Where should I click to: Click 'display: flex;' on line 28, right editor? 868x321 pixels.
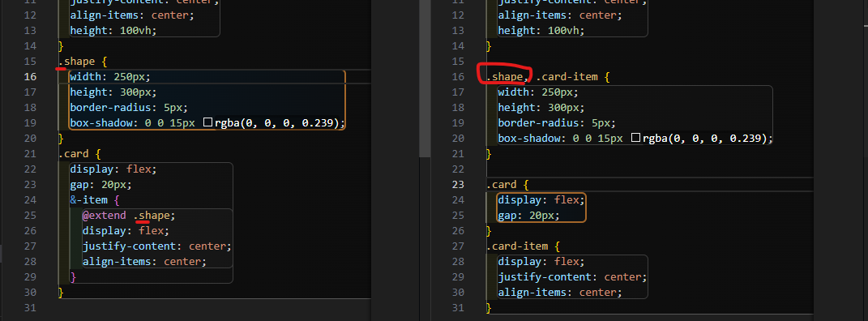pyautogui.click(x=541, y=262)
